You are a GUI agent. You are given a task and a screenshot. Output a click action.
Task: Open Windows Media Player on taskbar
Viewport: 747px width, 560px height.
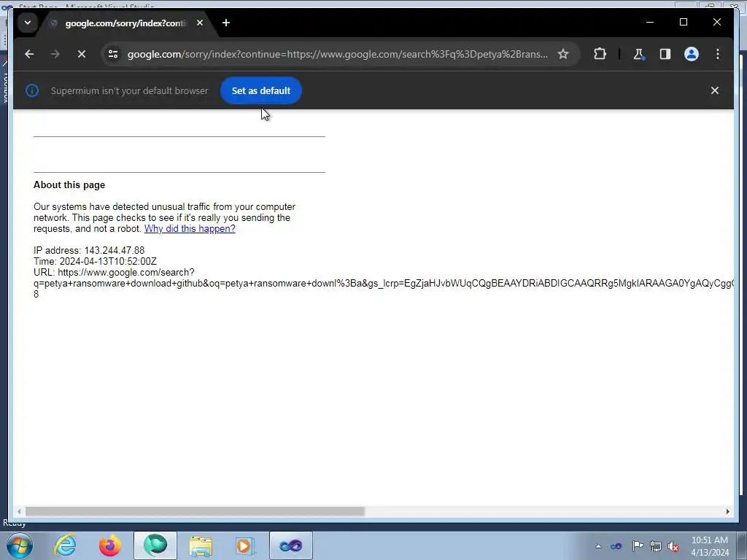pos(246,545)
